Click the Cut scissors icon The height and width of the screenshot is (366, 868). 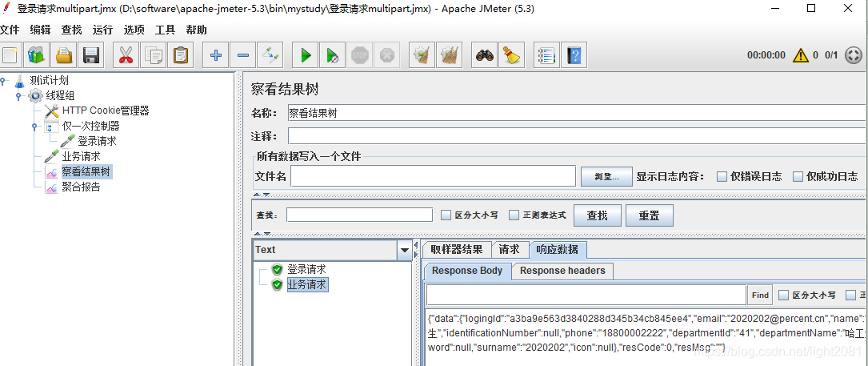pos(126,55)
